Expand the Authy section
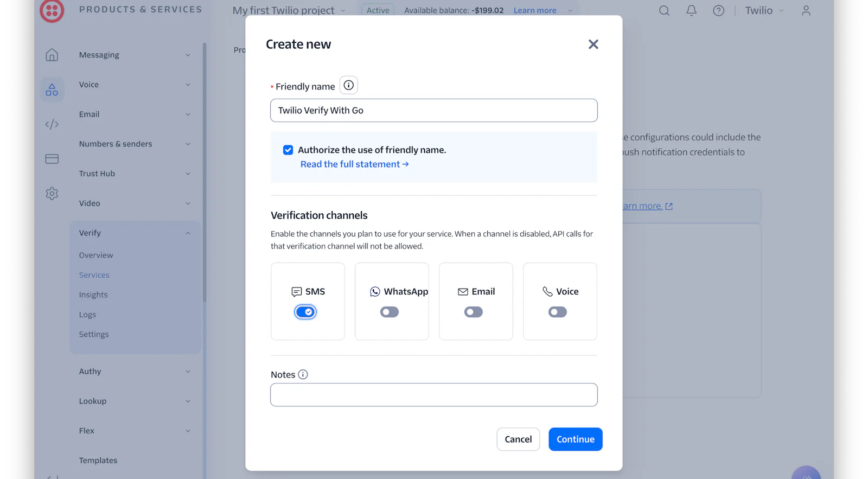The image size is (868, 479). click(x=135, y=371)
